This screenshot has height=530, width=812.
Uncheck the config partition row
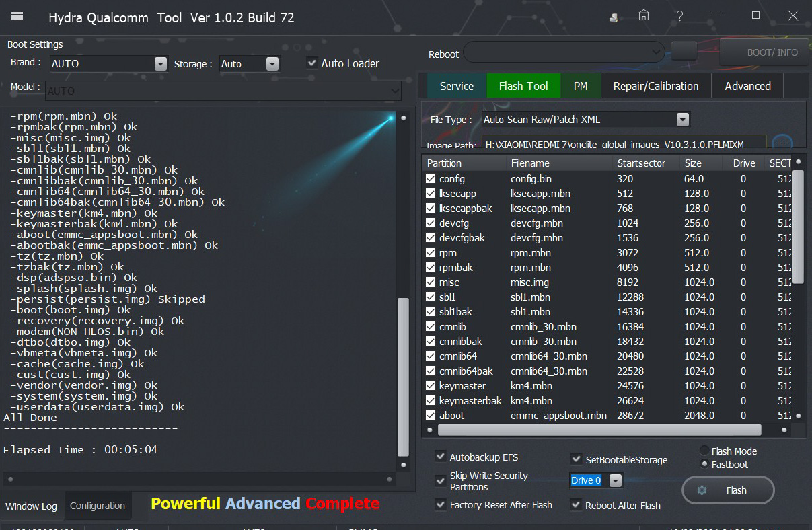coord(431,179)
